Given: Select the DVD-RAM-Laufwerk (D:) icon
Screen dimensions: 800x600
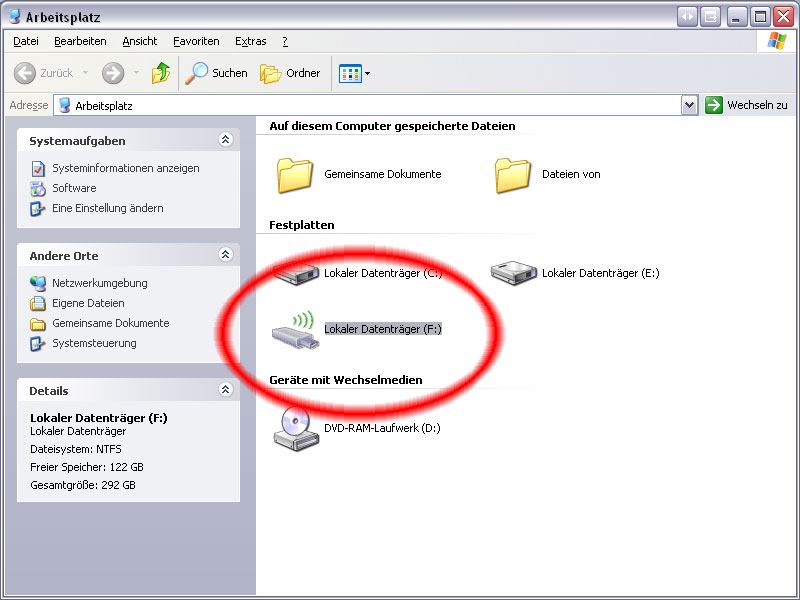Looking at the screenshot, I should point(296,429).
